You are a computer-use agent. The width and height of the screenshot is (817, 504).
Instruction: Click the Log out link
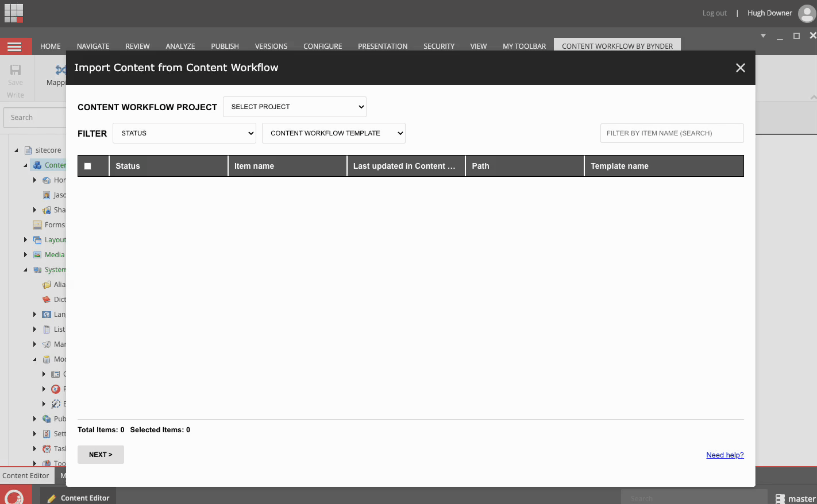[x=714, y=13]
